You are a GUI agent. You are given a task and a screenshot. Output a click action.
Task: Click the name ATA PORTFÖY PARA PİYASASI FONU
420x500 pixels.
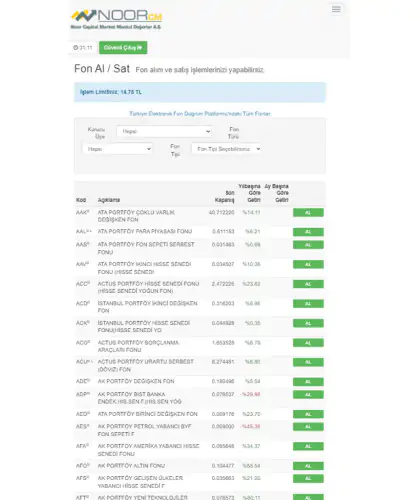pos(145,231)
